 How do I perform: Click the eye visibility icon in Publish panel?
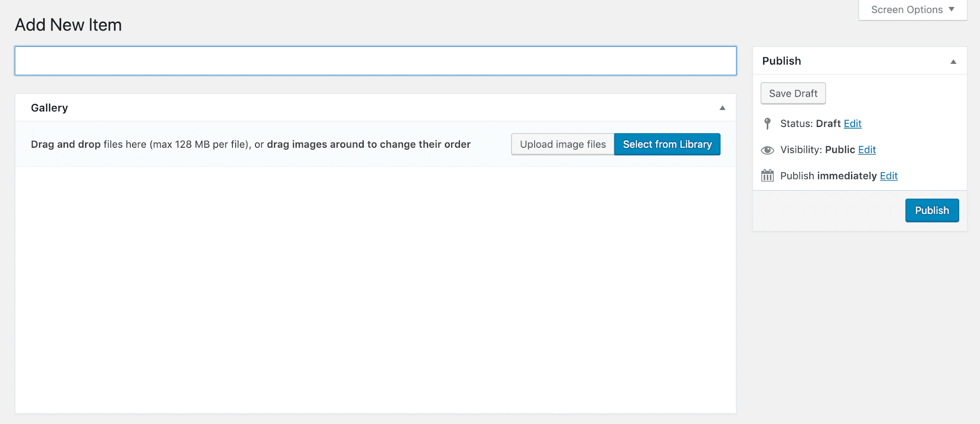(x=768, y=150)
